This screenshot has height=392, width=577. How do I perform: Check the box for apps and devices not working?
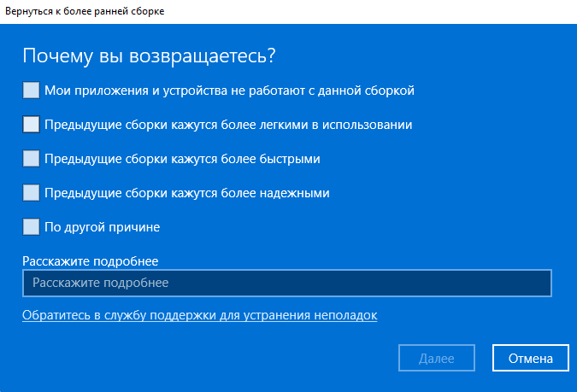point(32,90)
